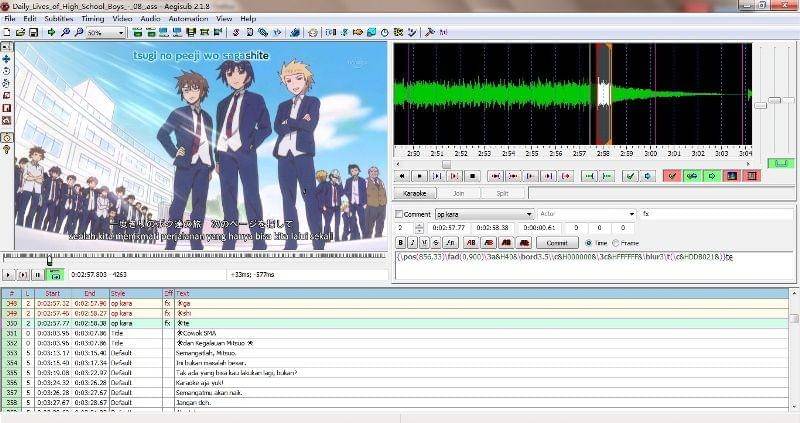
Task: Click the font face selector icon
Action: pos(450,242)
